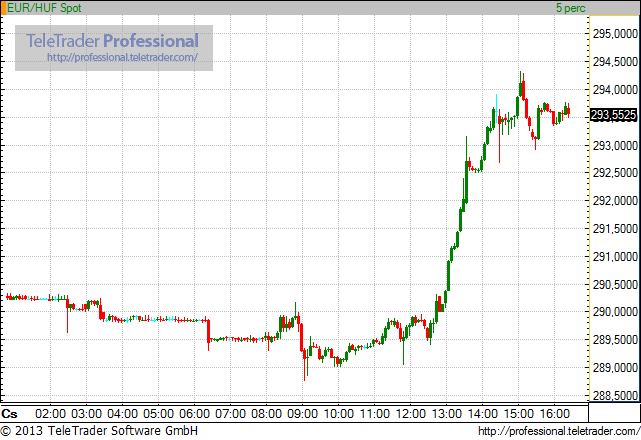Click the 08:00 time axis label

(266, 413)
